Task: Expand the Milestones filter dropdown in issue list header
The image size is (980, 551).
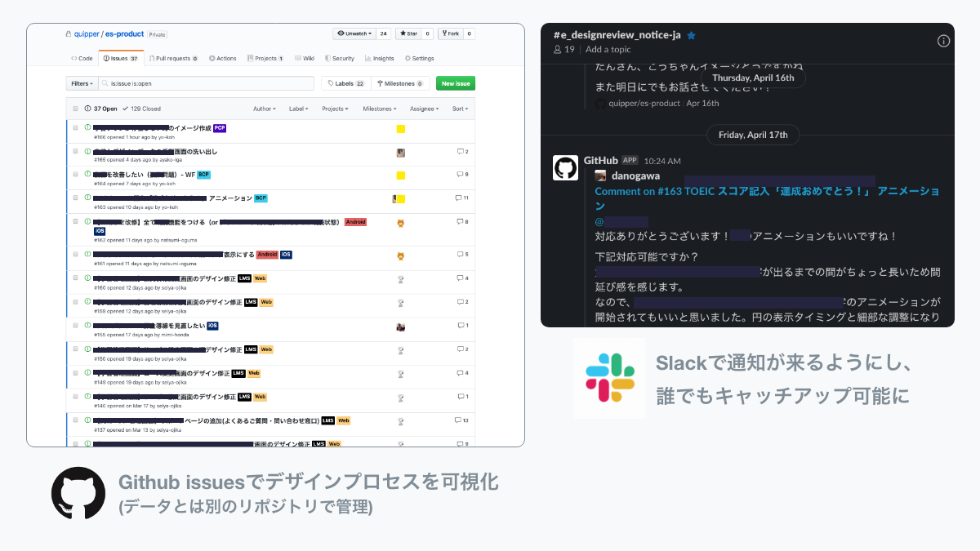Action: [379, 109]
